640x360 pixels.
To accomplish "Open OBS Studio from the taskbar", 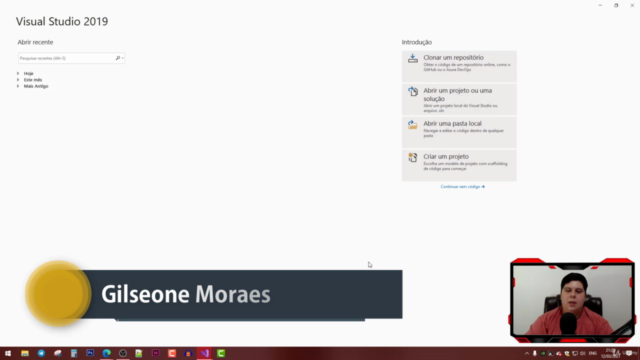I will click(x=123, y=353).
